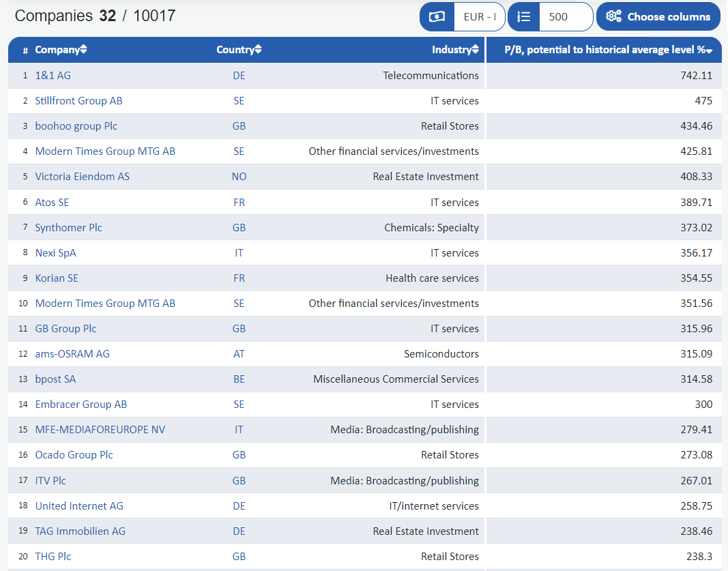
Task: Click the 351.56 P/B value
Action: click(696, 303)
